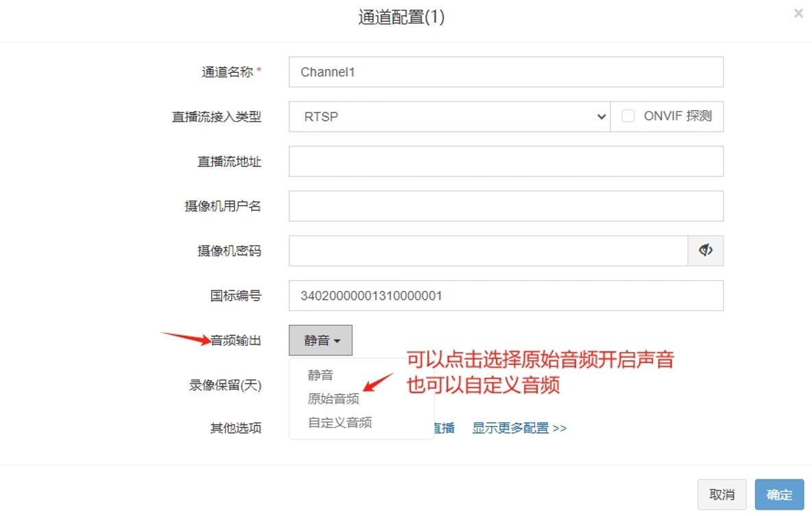Open the 显示更多配置 >> link
The height and width of the screenshot is (516, 812).
(x=519, y=428)
